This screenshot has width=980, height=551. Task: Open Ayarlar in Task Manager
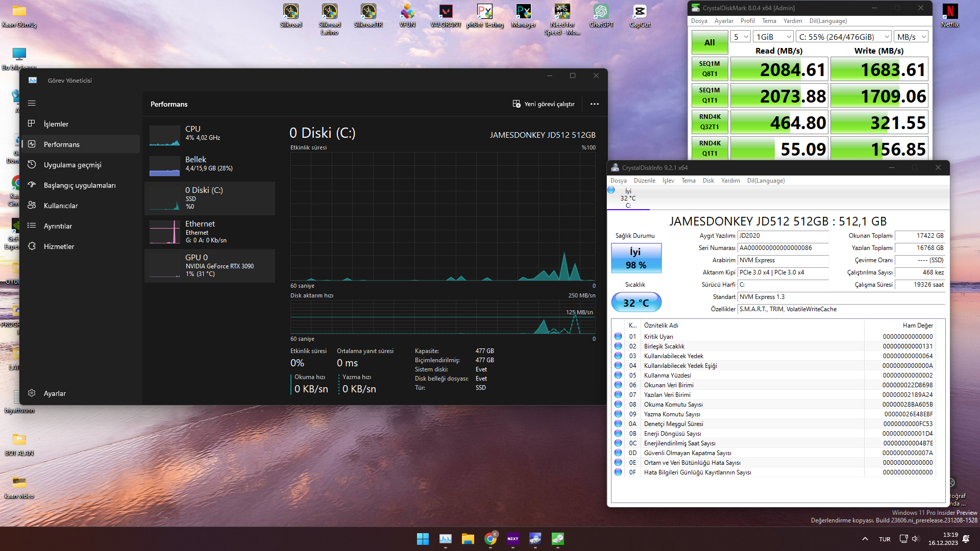coord(81,393)
